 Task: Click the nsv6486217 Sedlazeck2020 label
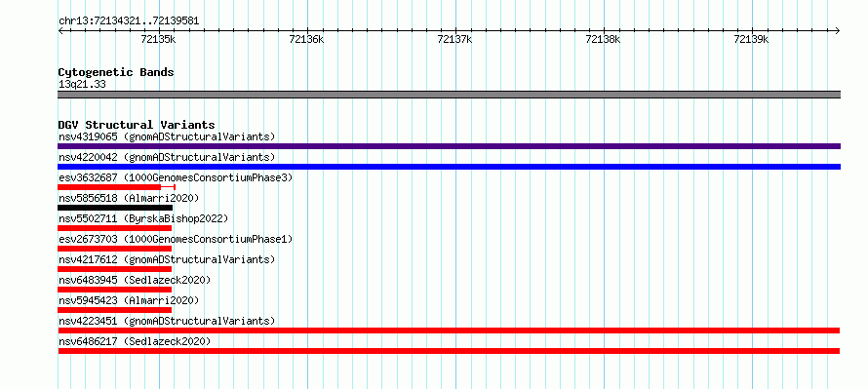tap(135, 341)
